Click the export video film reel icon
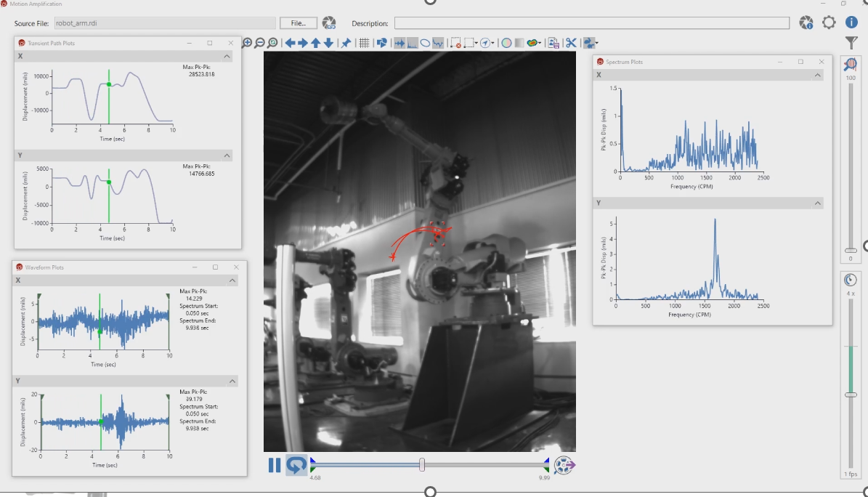868x497 pixels. (x=564, y=465)
